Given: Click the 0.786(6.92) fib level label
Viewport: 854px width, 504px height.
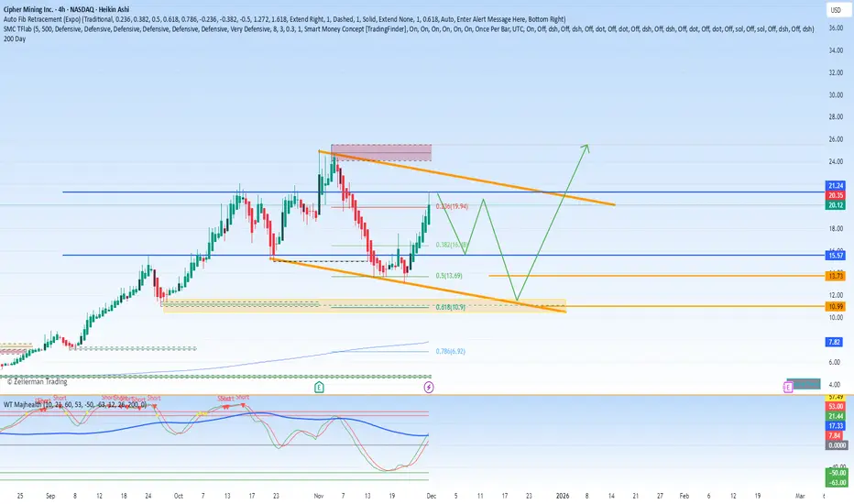Looking at the screenshot, I should 451,352.
